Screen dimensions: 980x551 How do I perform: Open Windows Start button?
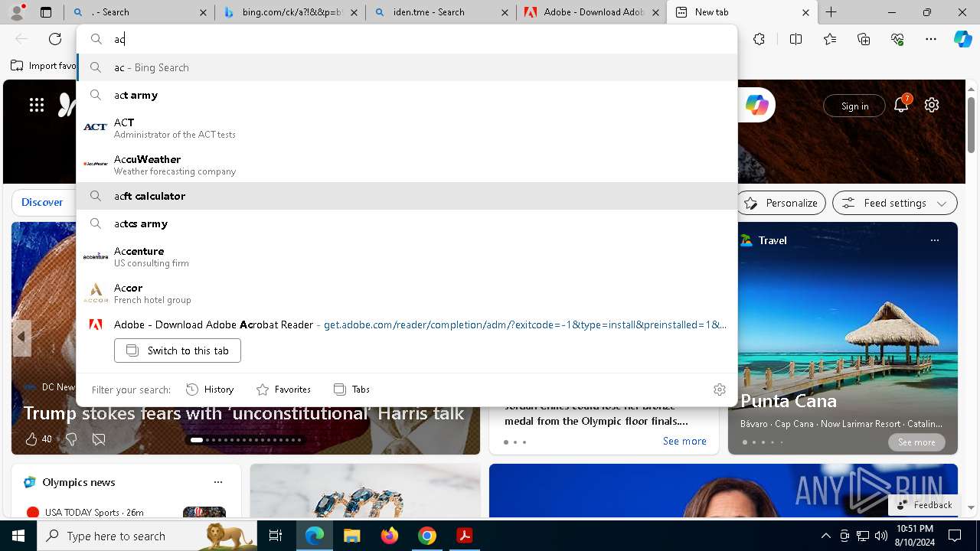18,536
